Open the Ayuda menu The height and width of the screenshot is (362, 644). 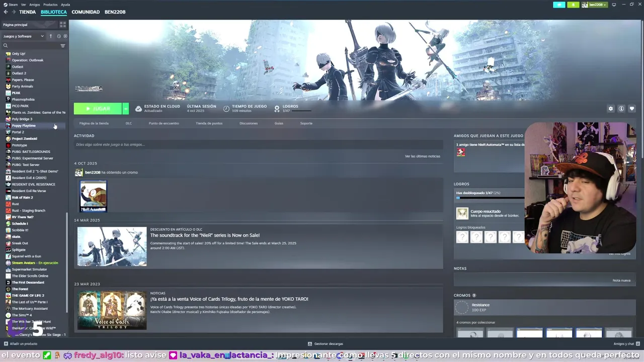click(65, 5)
